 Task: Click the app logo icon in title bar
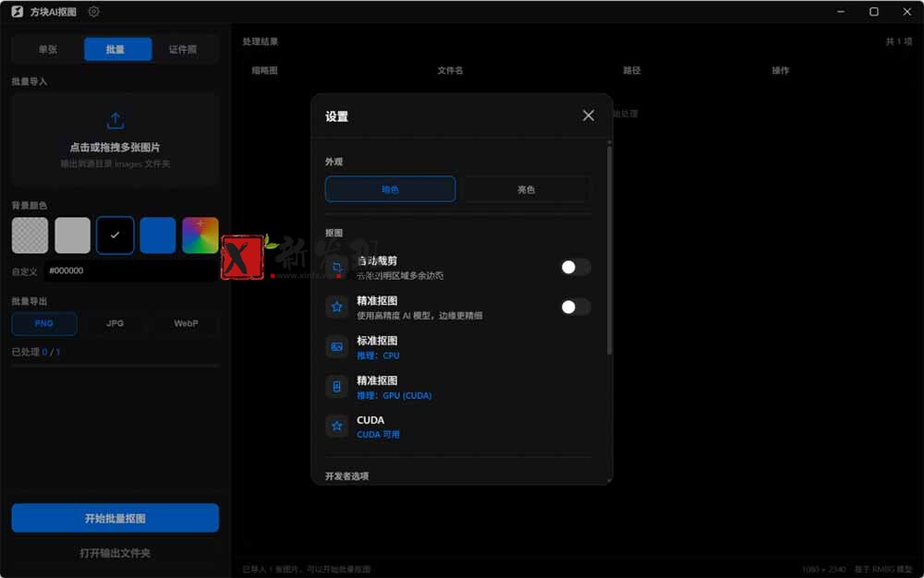pos(17,12)
